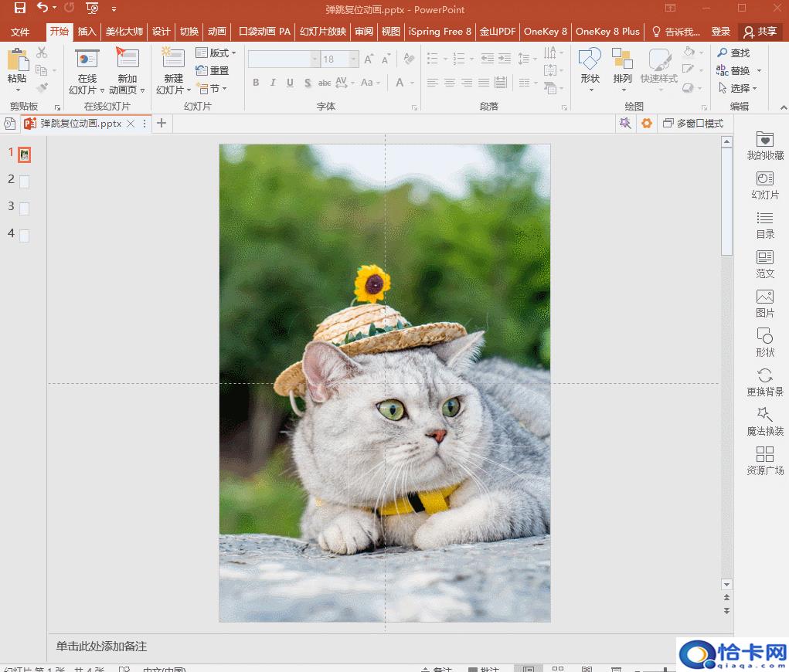Expand the font size dropdown
Screen dimensions: 789x672
(353, 59)
